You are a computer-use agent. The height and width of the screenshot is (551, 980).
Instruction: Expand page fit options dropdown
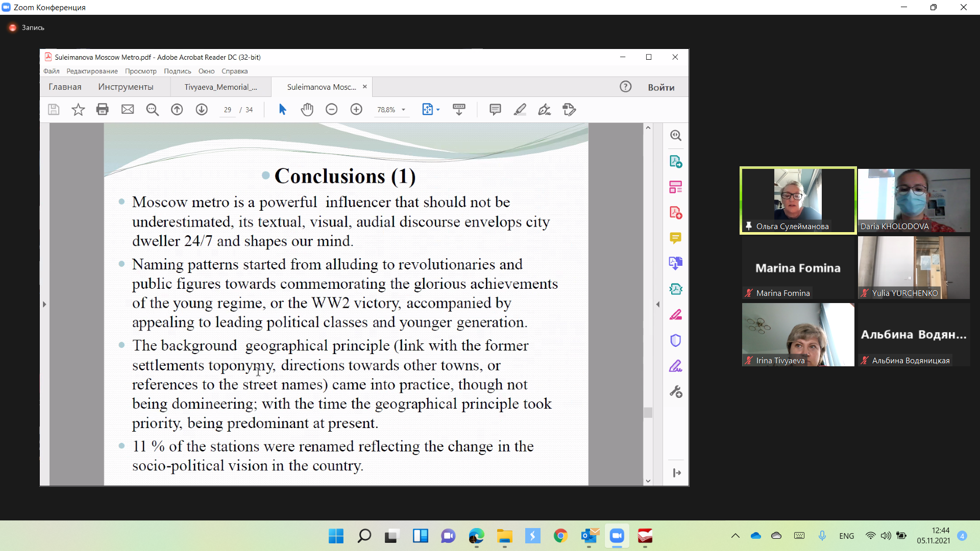point(438,110)
